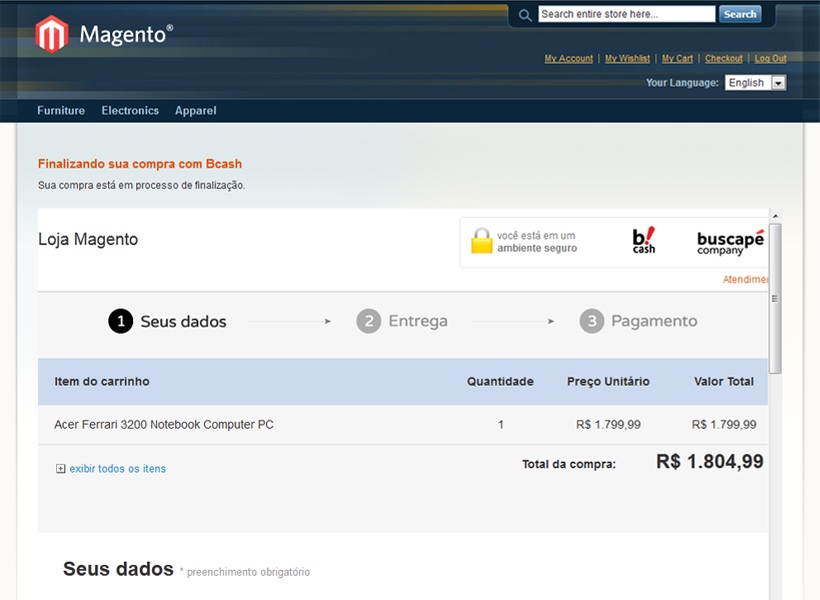
Task: Click the Magento logo icon
Action: click(52, 34)
